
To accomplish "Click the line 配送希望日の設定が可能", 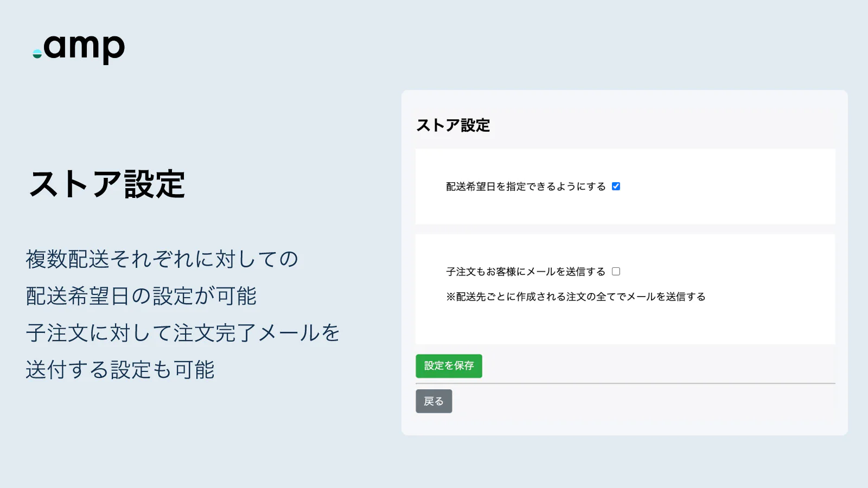I will click(141, 296).
